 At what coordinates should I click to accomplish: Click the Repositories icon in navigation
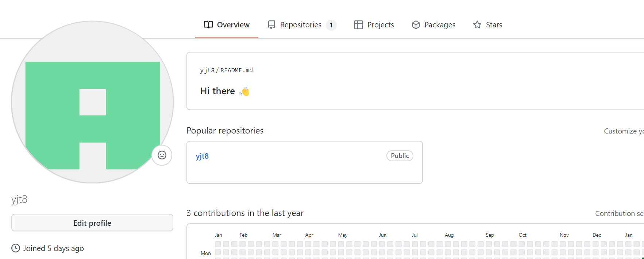tap(271, 25)
